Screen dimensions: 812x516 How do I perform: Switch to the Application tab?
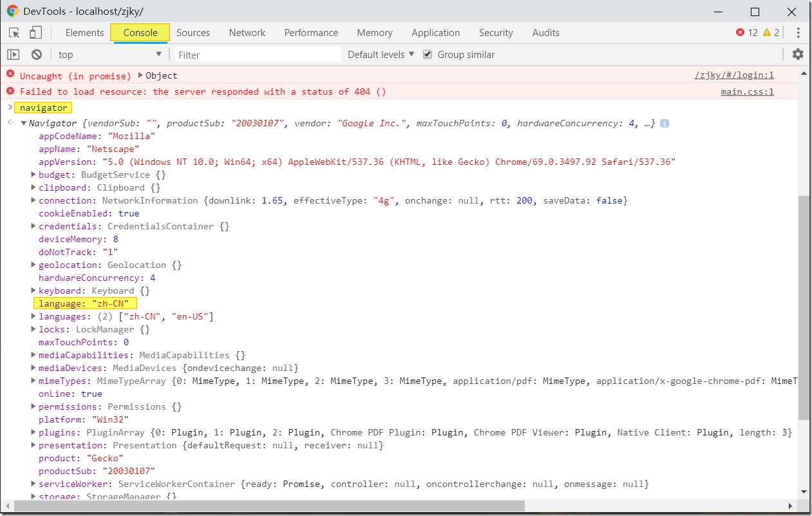pyautogui.click(x=436, y=33)
